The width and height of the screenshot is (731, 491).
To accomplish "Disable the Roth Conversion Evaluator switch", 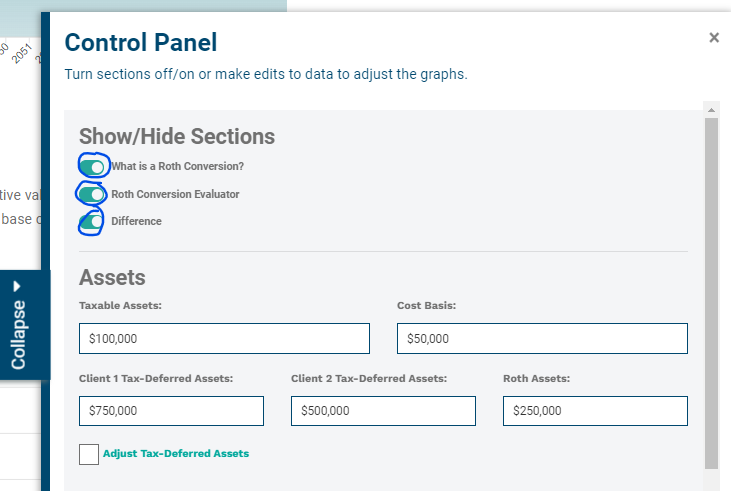I will 92,194.
